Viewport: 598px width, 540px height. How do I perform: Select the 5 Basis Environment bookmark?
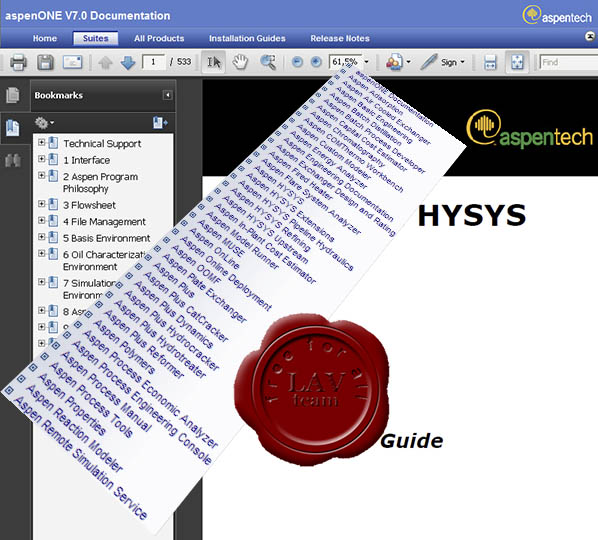tap(106, 238)
